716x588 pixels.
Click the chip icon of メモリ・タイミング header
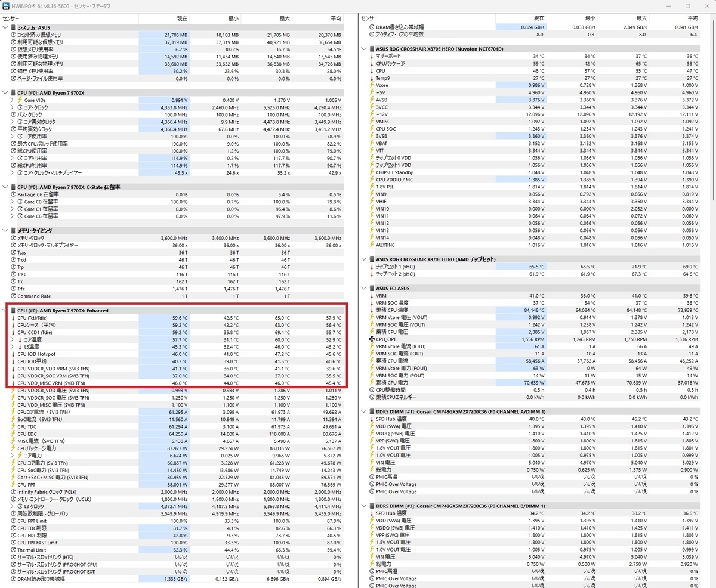tap(14, 231)
